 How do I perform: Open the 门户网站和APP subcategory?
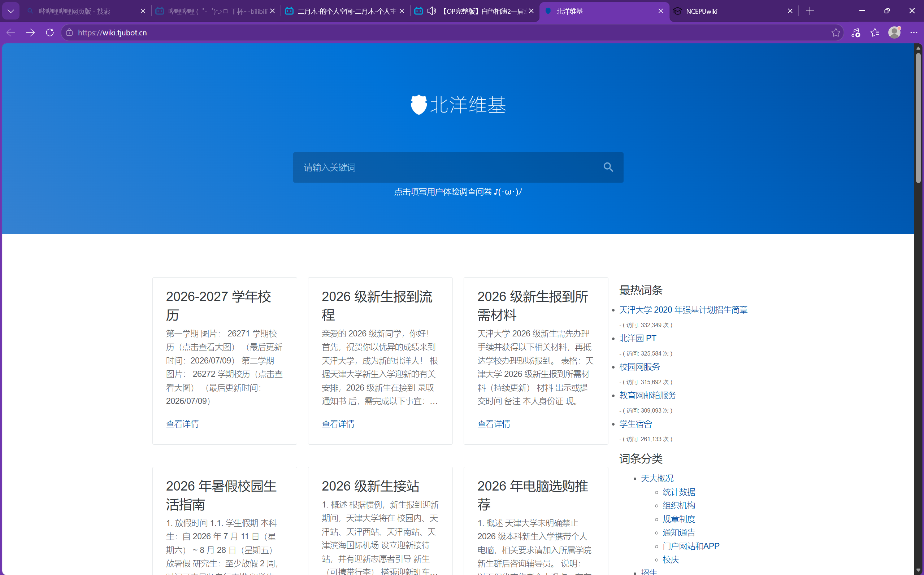(691, 546)
